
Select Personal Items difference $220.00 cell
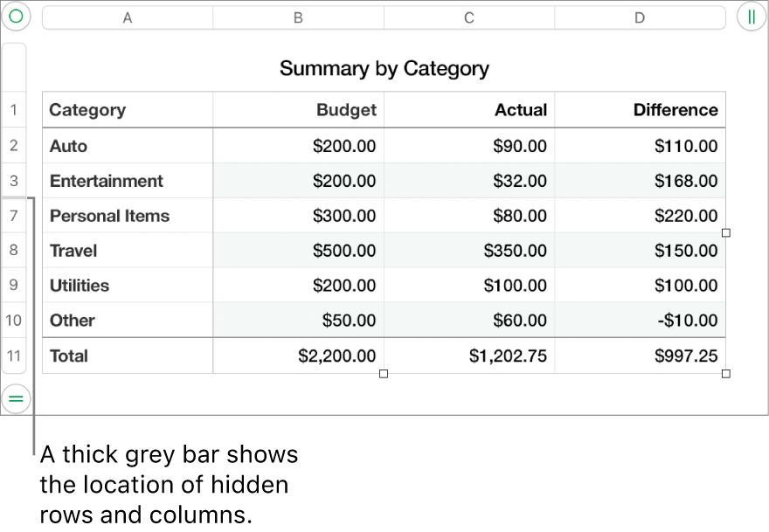tap(640, 216)
